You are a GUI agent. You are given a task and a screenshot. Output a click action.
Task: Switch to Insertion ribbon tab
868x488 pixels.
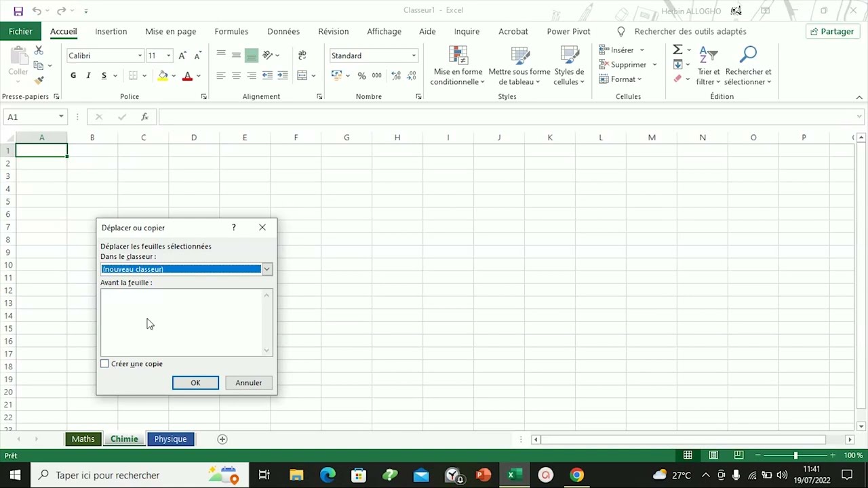point(111,31)
